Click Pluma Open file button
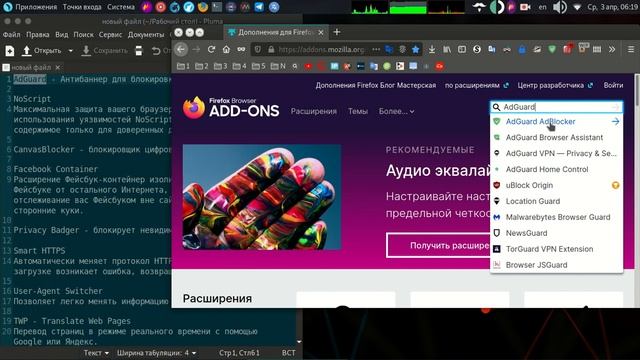Image resolution: width=640 pixels, height=360 pixels. point(42,51)
